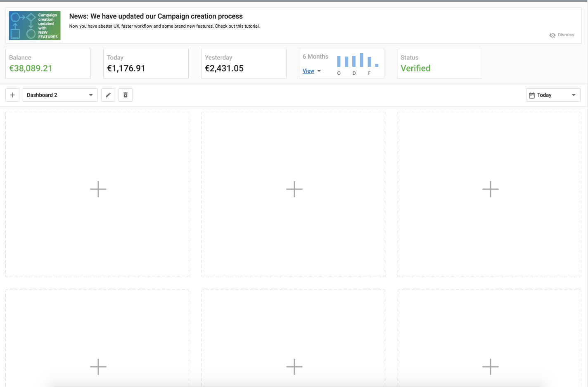Add widget in top-left empty panel

click(98, 189)
